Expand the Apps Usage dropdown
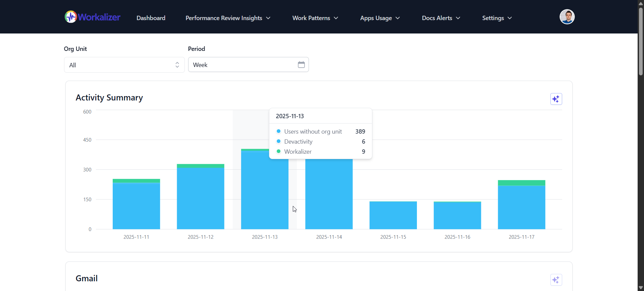644x291 pixels. coord(380,18)
